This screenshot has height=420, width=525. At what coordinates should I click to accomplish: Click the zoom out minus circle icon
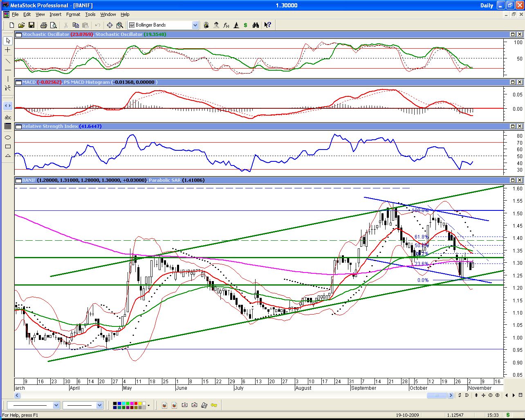[x=490, y=395]
